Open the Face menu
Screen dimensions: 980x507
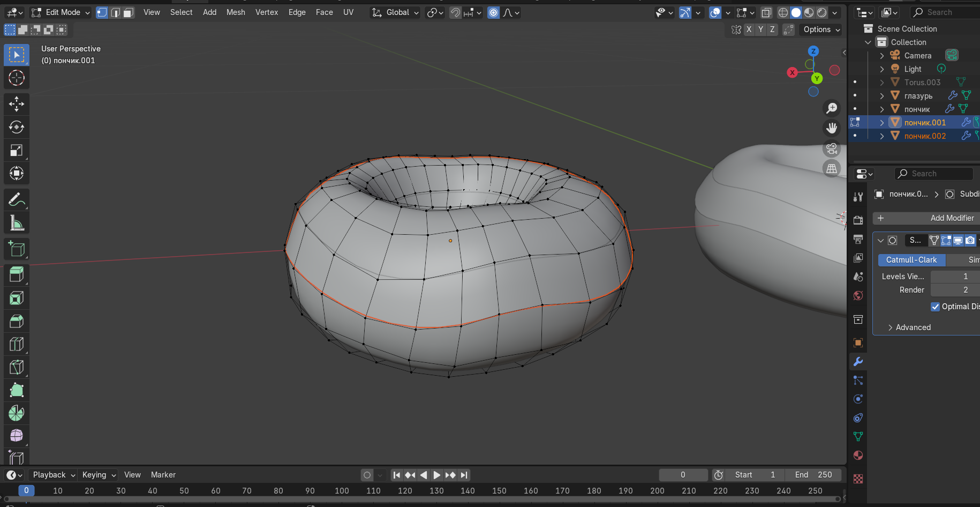tap(324, 12)
